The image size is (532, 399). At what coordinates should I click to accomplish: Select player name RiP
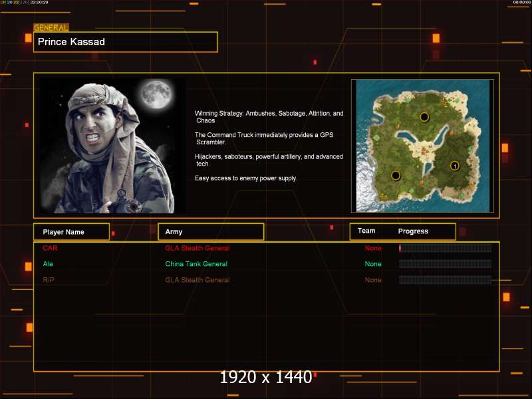(48, 280)
